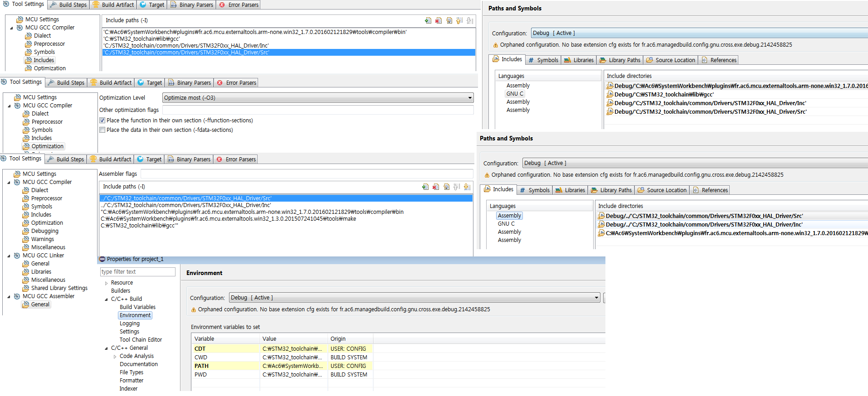Click the Warnings tree item's icon
Screen dimensions: 868x396
coord(26,239)
